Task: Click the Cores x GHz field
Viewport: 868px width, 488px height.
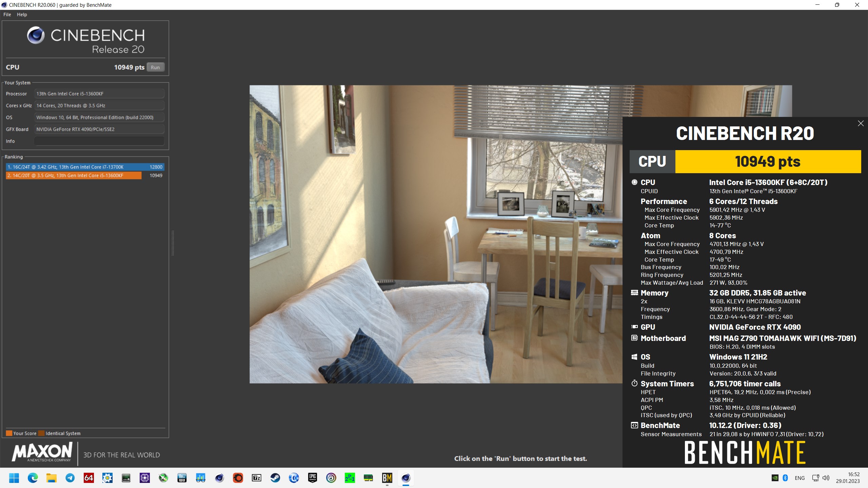Action: click(x=99, y=105)
